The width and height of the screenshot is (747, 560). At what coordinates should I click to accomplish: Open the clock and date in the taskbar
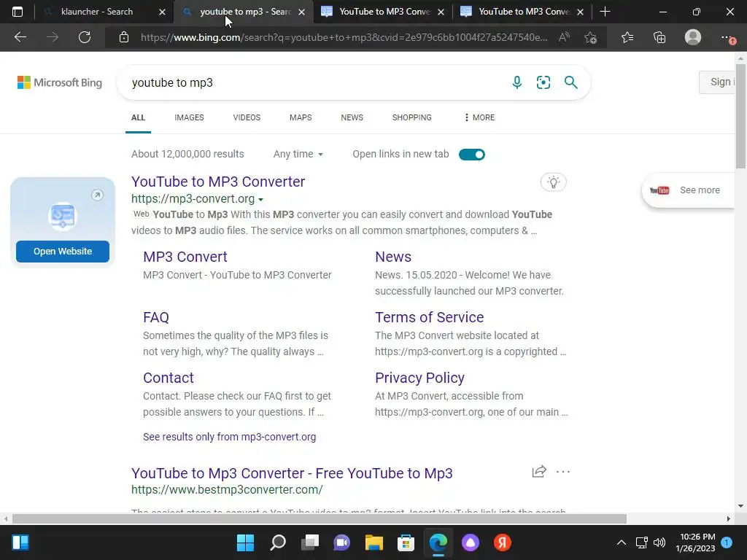[x=695, y=542]
